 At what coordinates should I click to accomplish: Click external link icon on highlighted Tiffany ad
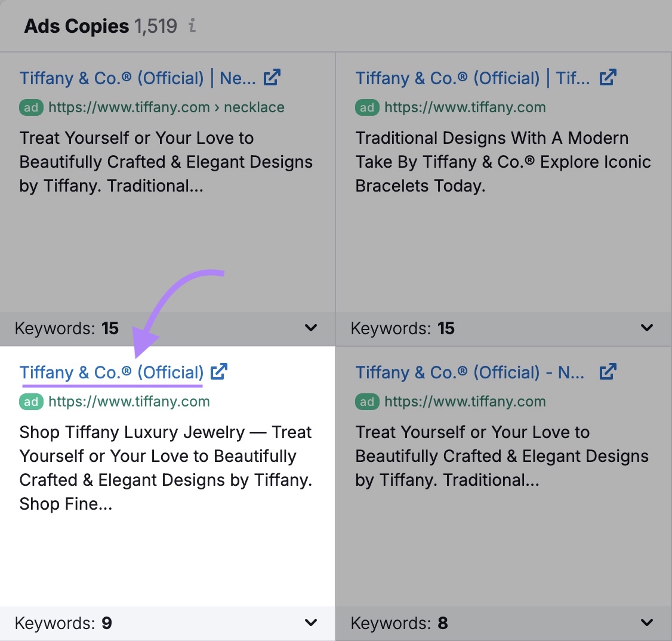tap(219, 371)
